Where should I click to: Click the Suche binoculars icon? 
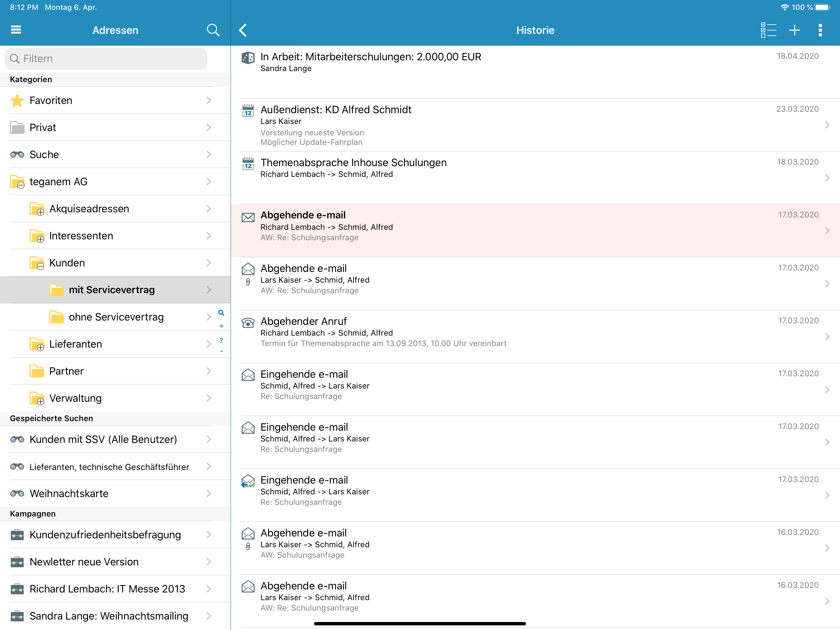click(x=17, y=155)
